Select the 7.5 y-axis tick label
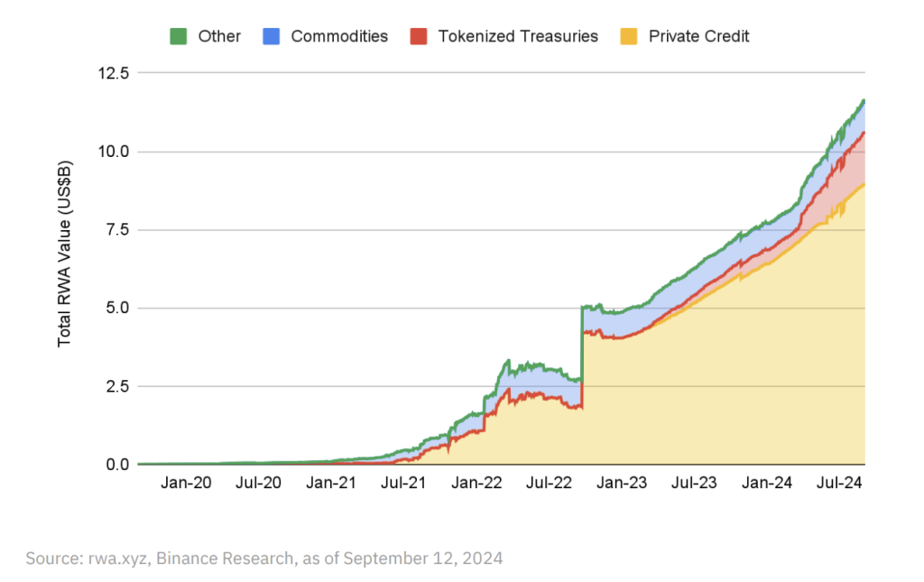Screen dimensions: 924x582 [116, 229]
